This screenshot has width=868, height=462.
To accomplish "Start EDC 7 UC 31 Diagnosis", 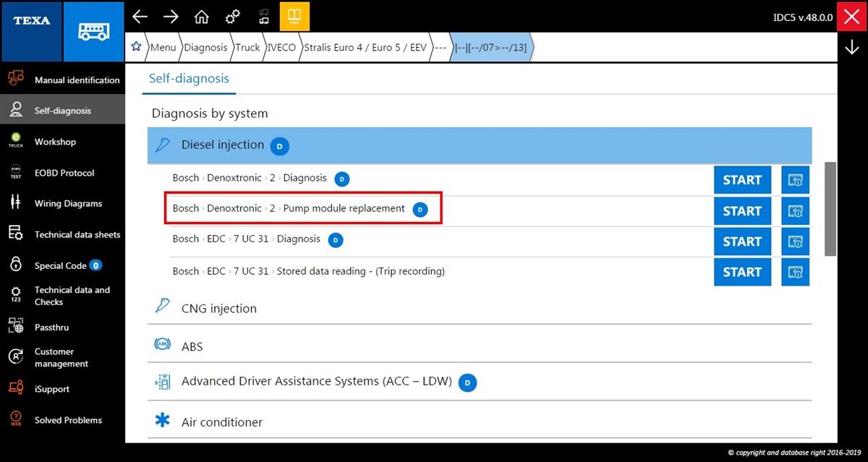I will coord(742,241).
